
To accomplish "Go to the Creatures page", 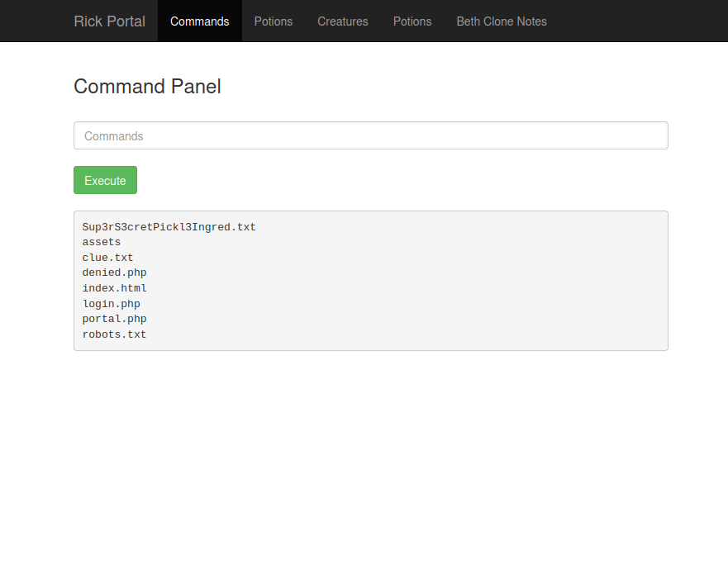I will click(x=342, y=21).
